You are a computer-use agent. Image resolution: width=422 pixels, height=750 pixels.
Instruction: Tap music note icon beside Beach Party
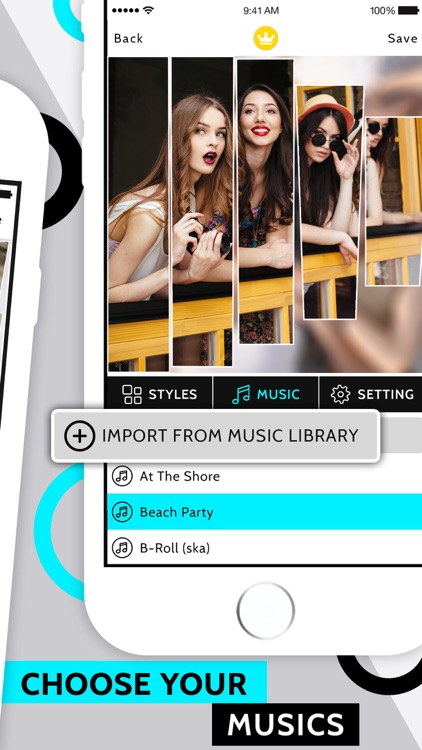pos(122,512)
